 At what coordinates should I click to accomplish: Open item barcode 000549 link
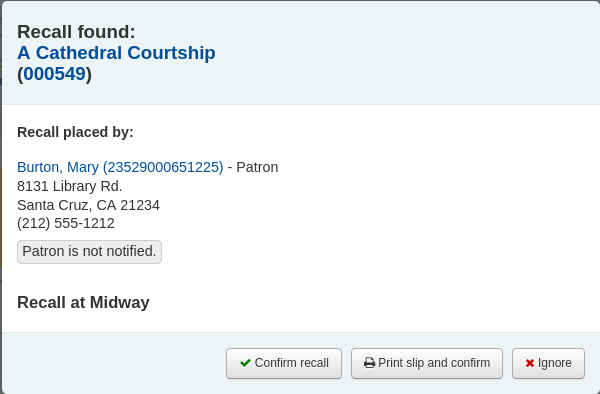[x=54, y=73]
